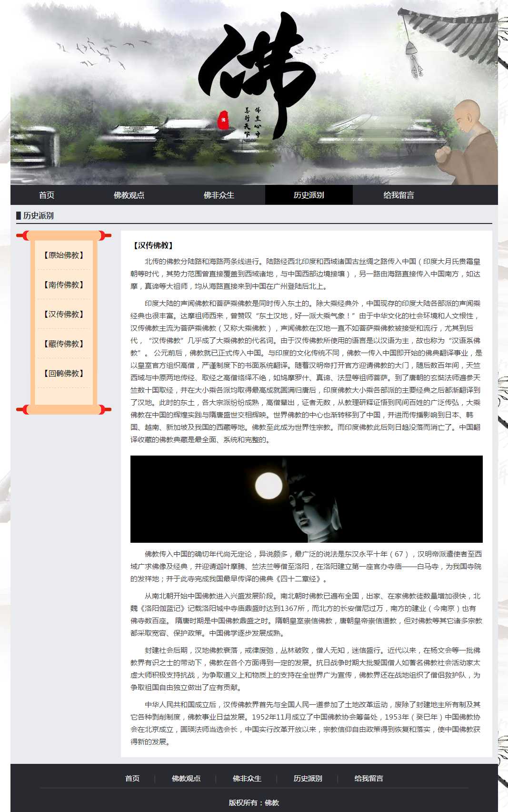Open 【南传佛教】 from the scroll sidebar
The height and width of the screenshot is (812, 508).
(x=64, y=285)
